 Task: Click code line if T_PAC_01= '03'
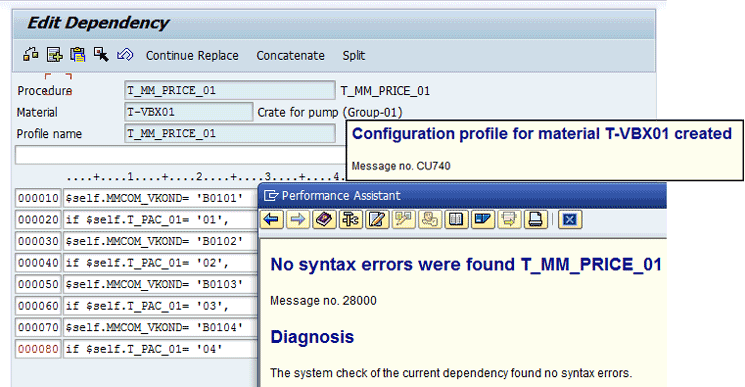point(161,306)
